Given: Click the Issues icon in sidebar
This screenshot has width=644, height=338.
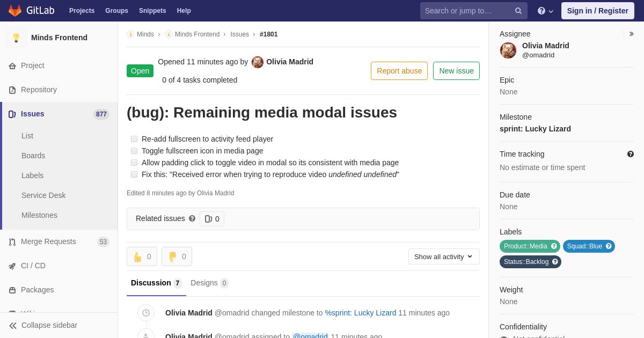Looking at the screenshot, I should pyautogui.click(x=12, y=114).
